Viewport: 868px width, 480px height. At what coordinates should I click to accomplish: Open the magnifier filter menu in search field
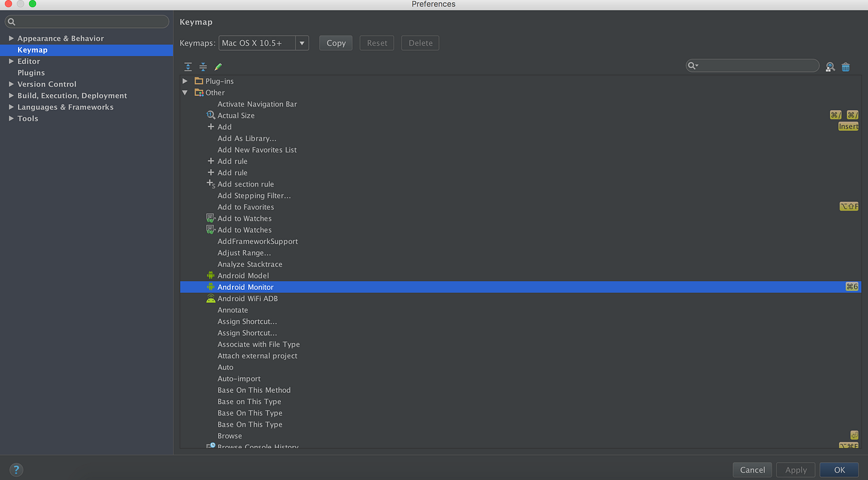[694, 65]
